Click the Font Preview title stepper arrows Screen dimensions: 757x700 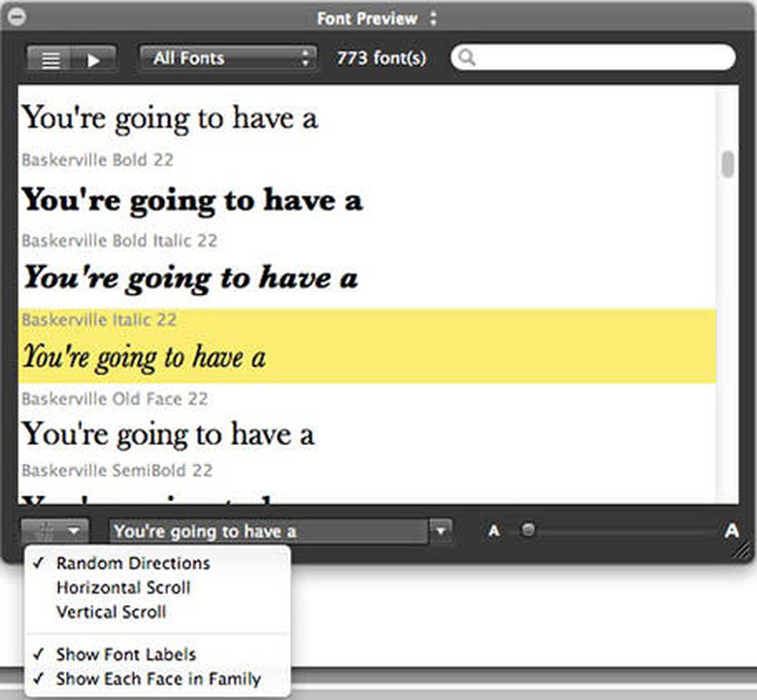click(x=433, y=18)
